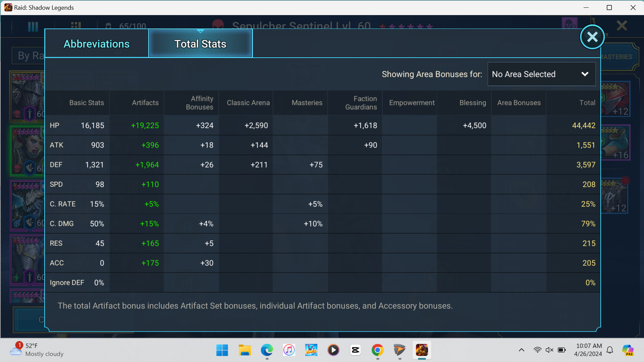The width and height of the screenshot is (644, 362).
Task: Click the Windows Start button
Action: click(222, 350)
